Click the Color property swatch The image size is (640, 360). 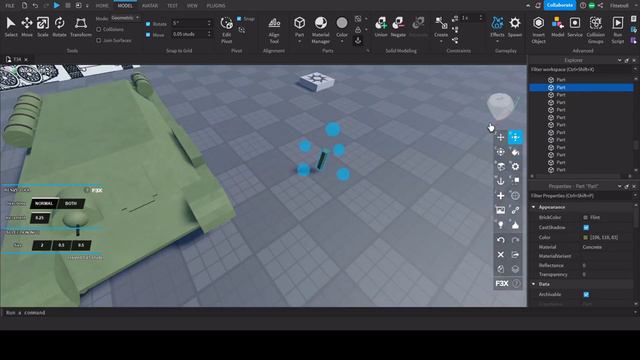click(x=586, y=238)
